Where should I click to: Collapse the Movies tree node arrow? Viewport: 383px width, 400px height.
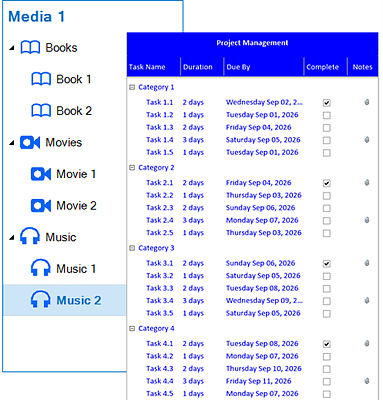click(x=12, y=143)
